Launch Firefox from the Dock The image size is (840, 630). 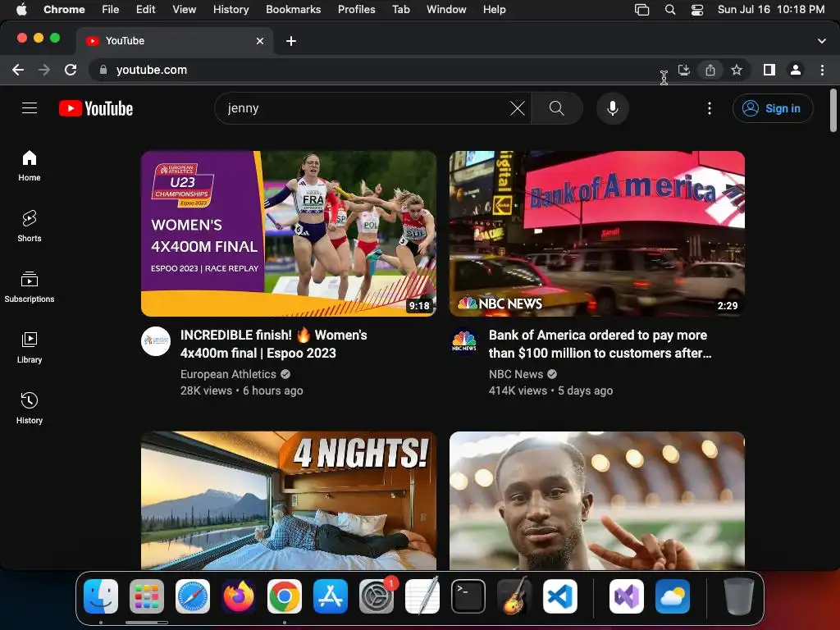239,596
